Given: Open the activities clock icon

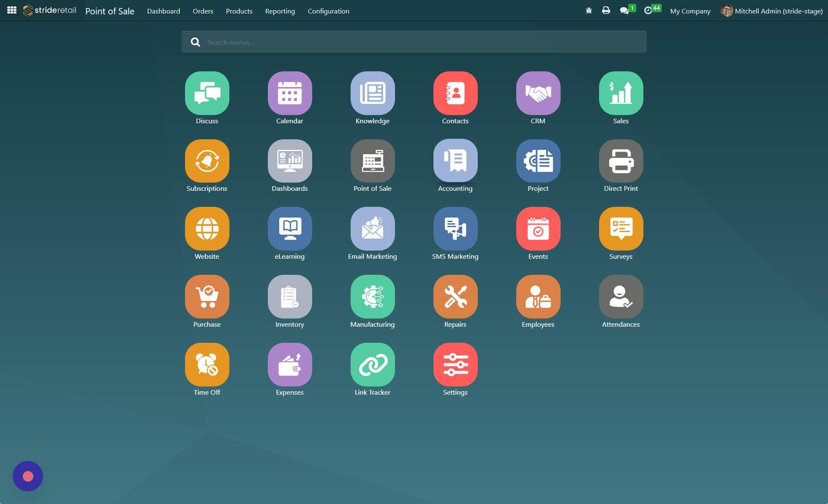Looking at the screenshot, I should [648, 11].
